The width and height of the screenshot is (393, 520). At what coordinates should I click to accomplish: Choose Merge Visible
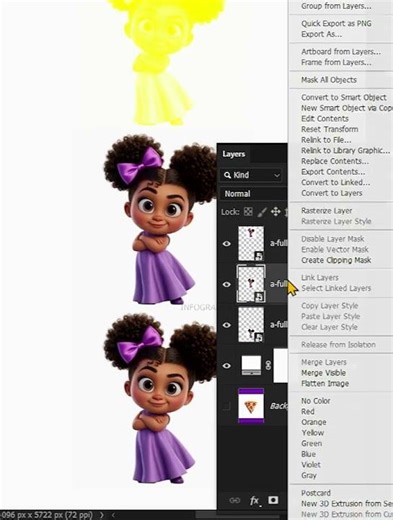click(x=323, y=373)
